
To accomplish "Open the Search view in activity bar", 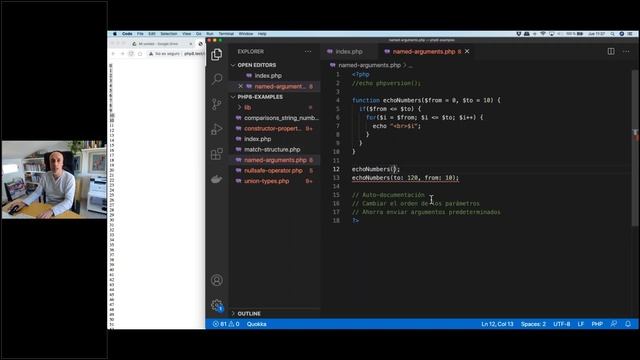I will coord(217,79).
